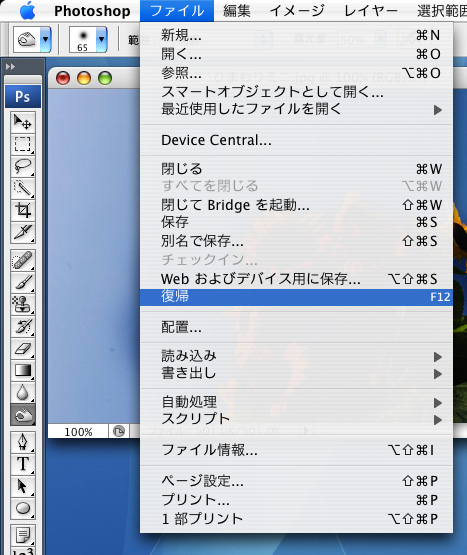Choose ページ設定... entry
The image size is (467, 555).
click(296, 481)
